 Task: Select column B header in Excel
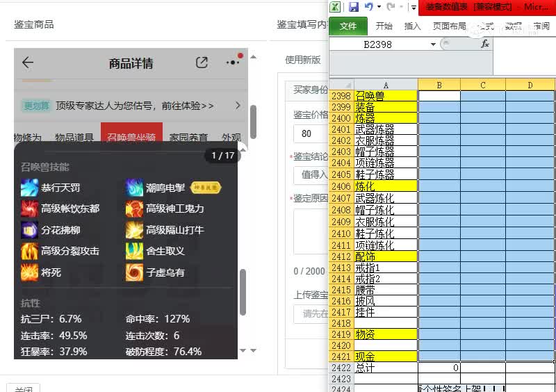coord(439,85)
